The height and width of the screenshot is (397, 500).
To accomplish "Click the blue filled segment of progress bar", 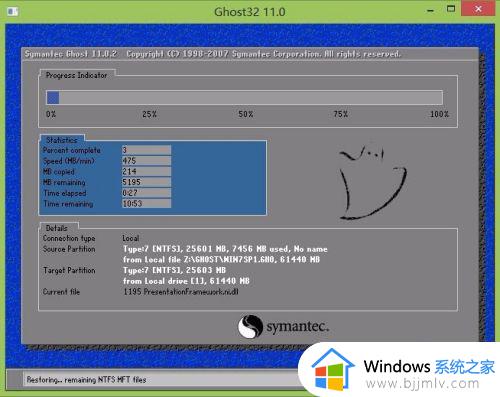I will pos(53,98).
